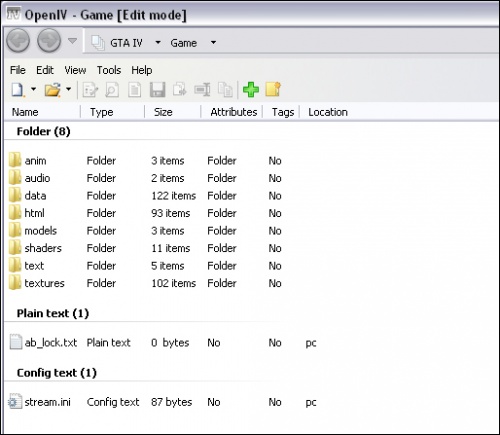Click the greyed View file magnifier icon

click(x=112, y=90)
